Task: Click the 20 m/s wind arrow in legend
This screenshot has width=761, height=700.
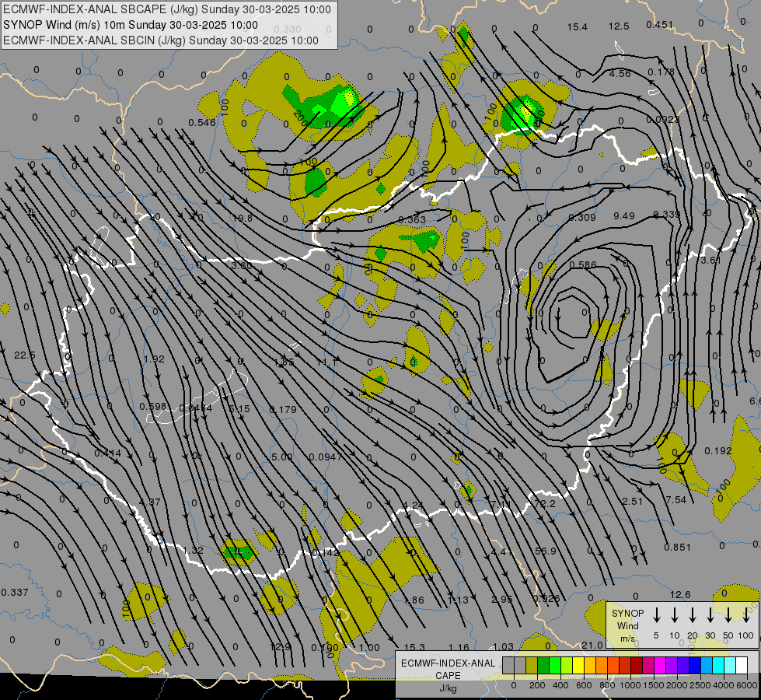Action: [692, 615]
